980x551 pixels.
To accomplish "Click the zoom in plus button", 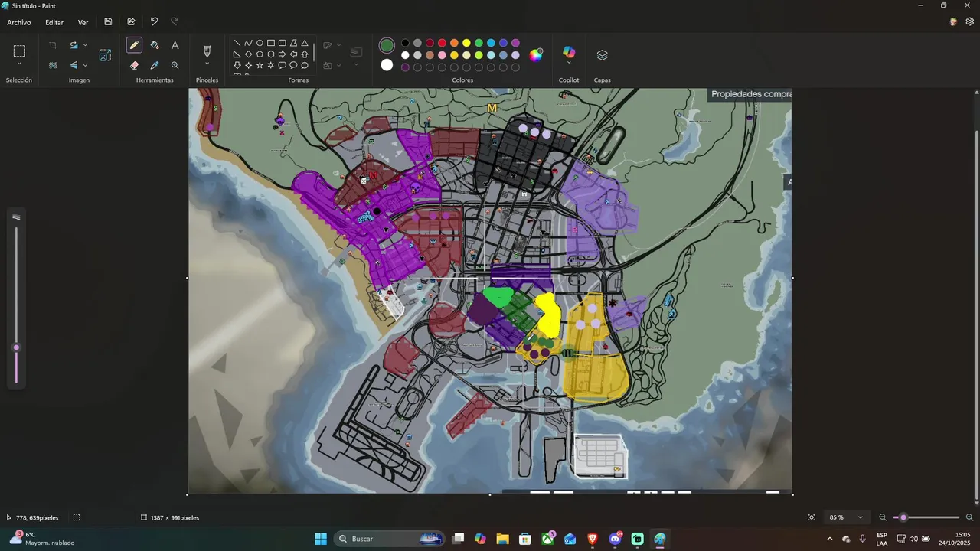I will click(x=969, y=517).
